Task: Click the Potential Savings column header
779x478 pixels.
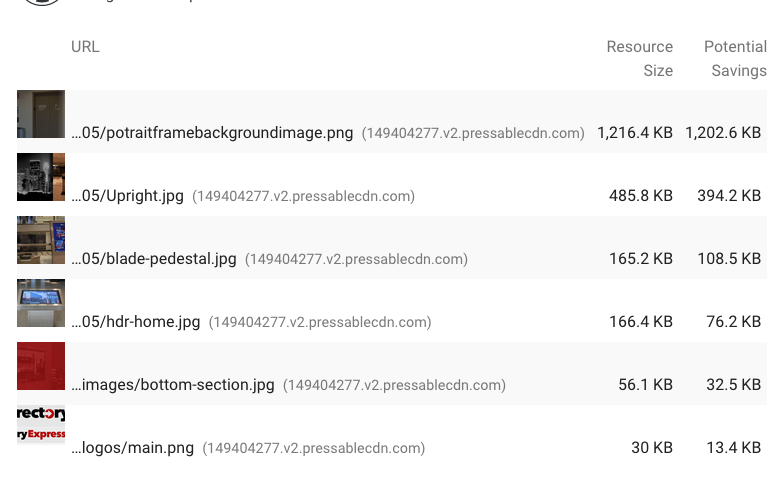Action: click(735, 59)
